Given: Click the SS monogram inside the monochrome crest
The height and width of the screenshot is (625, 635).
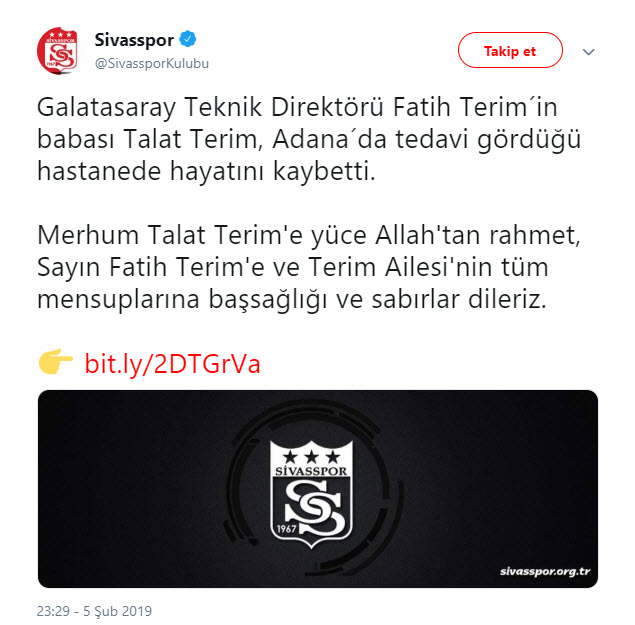Looking at the screenshot, I should [x=315, y=507].
